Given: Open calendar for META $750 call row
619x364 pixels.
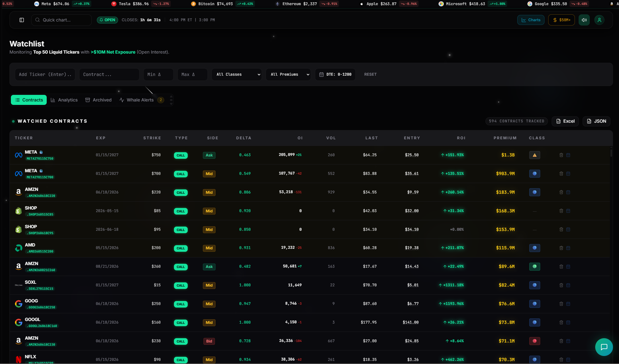Looking at the screenshot, I should pyautogui.click(x=568, y=155).
